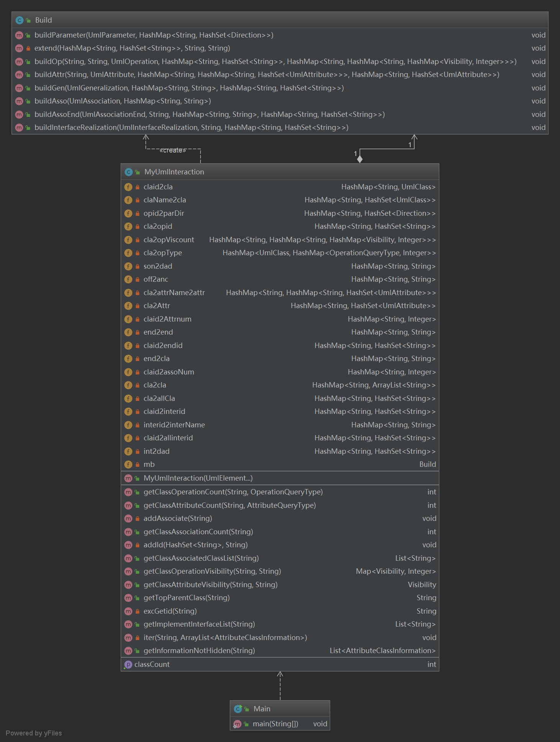The height and width of the screenshot is (742, 560).
Task: Select the son2dad field entry
Action: tap(158, 266)
